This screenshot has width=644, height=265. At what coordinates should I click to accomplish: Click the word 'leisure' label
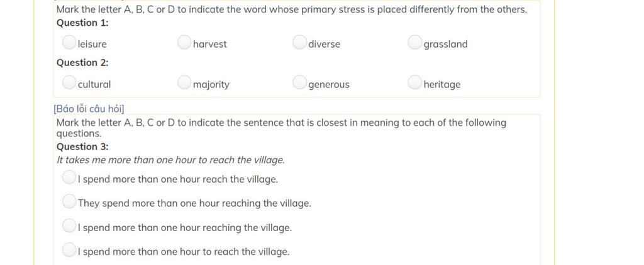point(92,45)
